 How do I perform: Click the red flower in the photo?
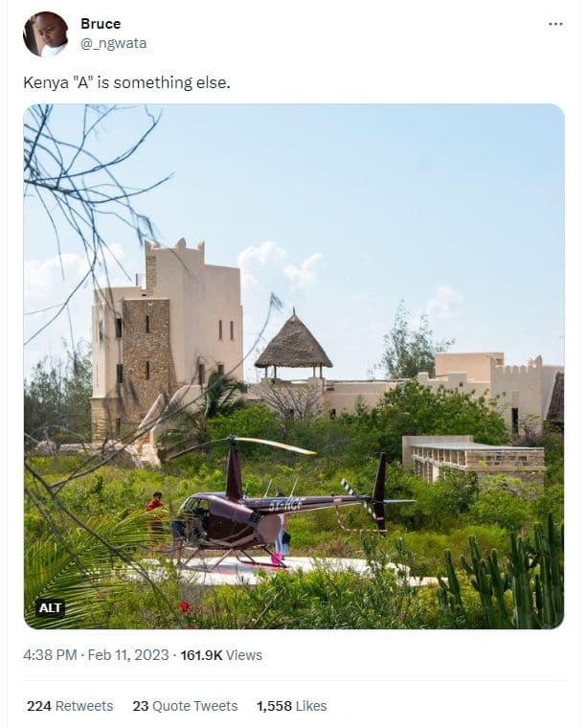click(x=186, y=608)
